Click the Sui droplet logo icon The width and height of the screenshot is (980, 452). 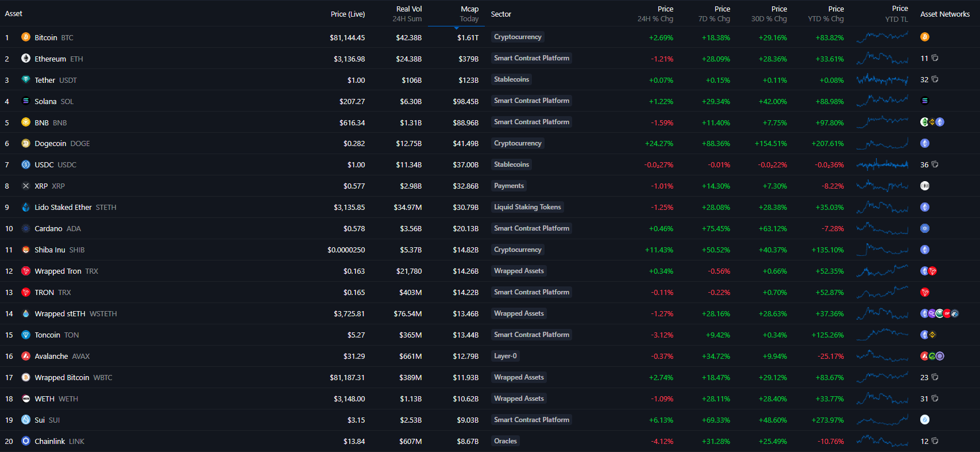click(25, 420)
